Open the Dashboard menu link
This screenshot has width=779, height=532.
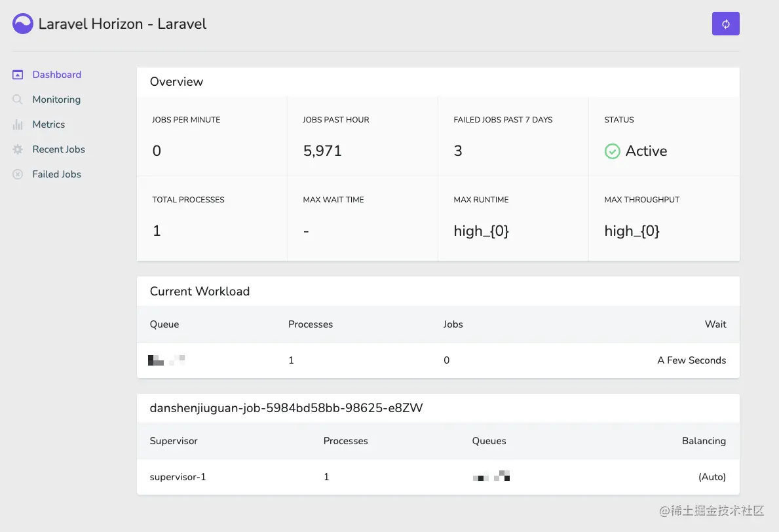pos(56,75)
